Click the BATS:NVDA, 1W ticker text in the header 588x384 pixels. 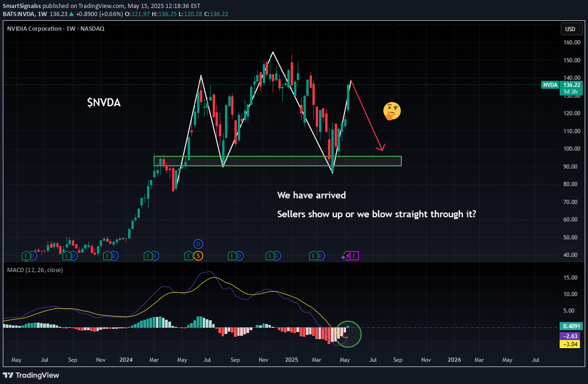click(26, 13)
